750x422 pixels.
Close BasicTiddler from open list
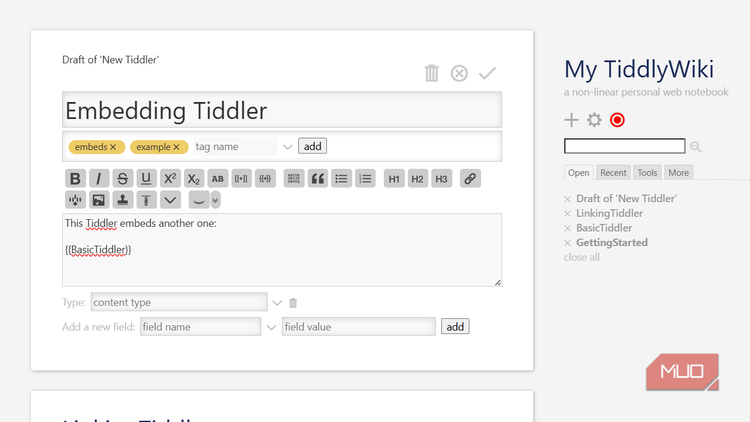pyautogui.click(x=567, y=228)
